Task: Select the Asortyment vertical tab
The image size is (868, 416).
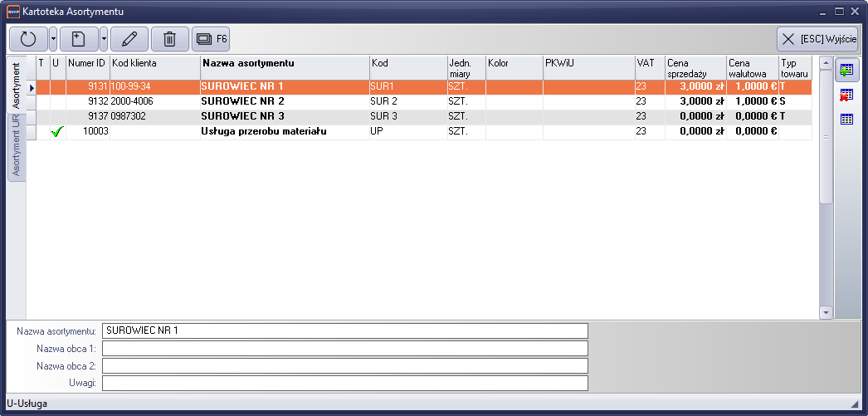Action: [16, 86]
